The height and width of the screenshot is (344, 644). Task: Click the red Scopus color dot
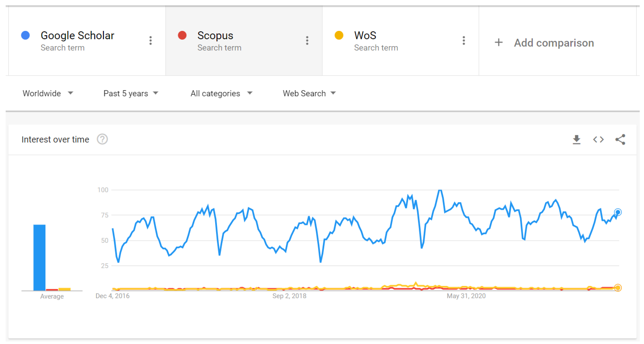click(x=182, y=35)
